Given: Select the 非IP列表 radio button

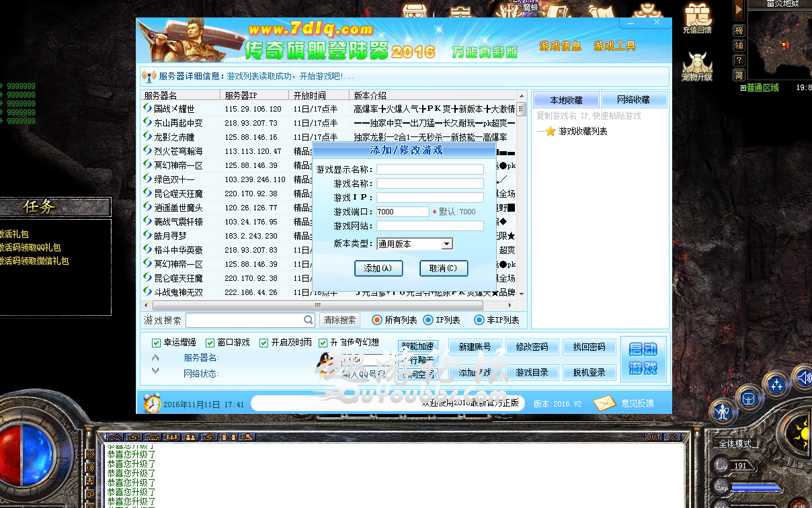Looking at the screenshot, I should (x=479, y=320).
